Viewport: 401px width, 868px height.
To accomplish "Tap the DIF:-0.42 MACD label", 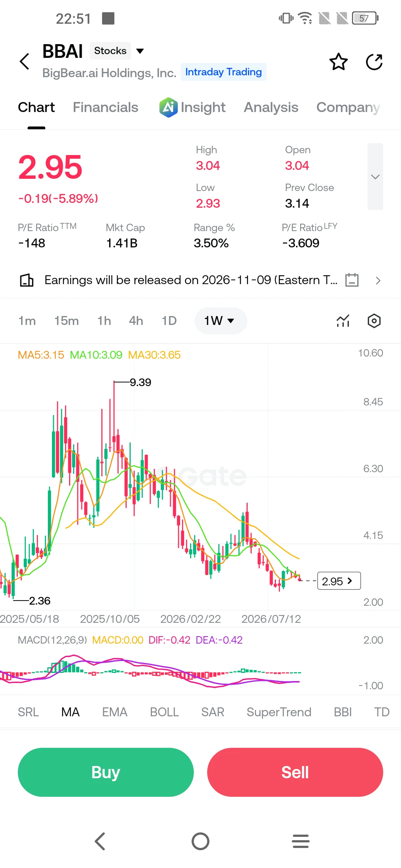I will [x=169, y=640].
